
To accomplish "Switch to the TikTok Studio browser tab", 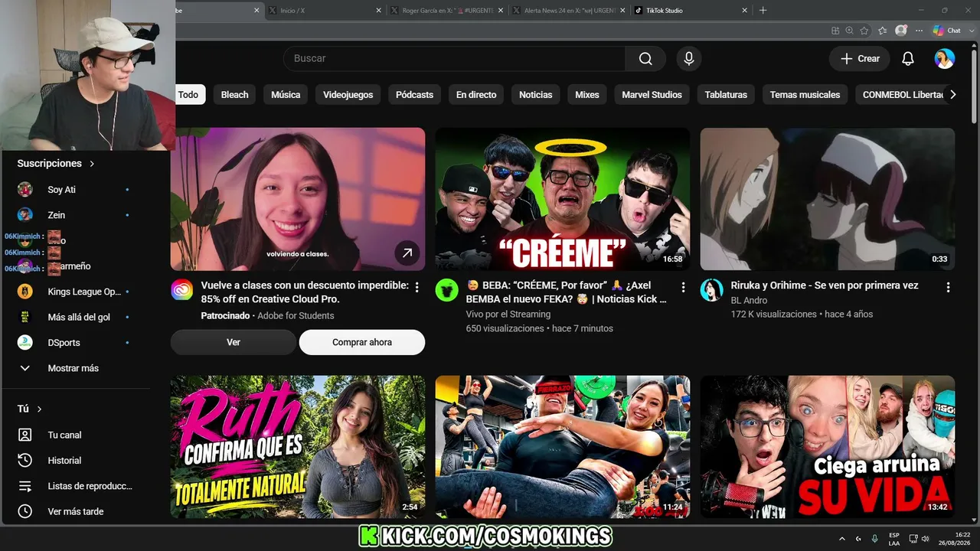I will pos(691,11).
